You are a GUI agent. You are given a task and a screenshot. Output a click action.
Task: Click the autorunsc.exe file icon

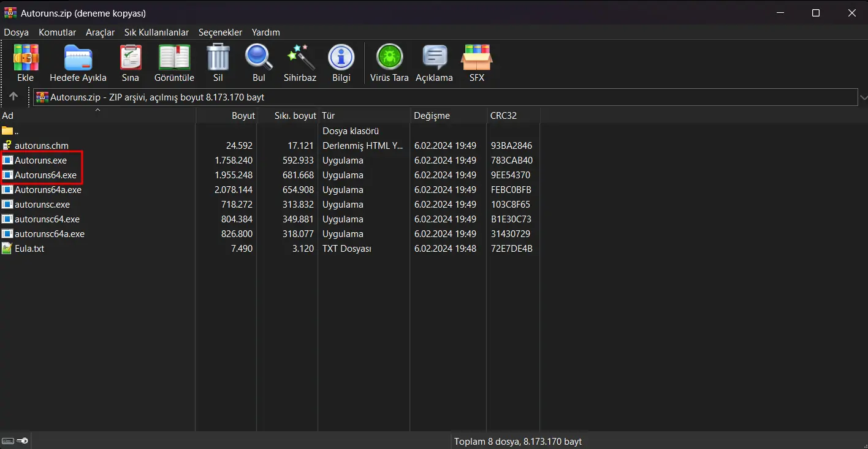click(x=7, y=205)
